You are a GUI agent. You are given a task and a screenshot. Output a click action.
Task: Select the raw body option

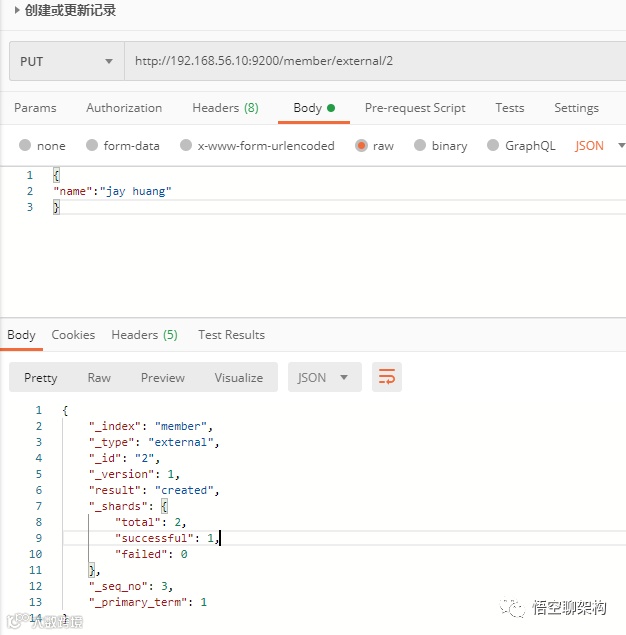(x=374, y=145)
